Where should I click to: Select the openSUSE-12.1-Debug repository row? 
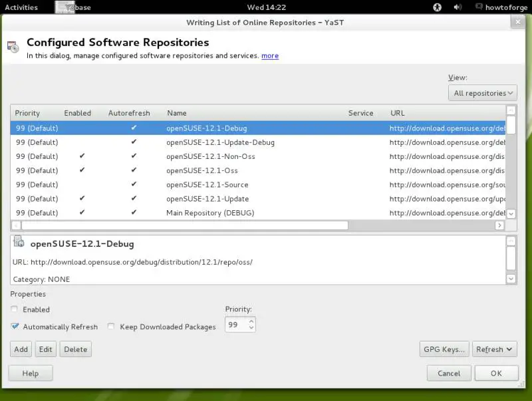point(258,128)
